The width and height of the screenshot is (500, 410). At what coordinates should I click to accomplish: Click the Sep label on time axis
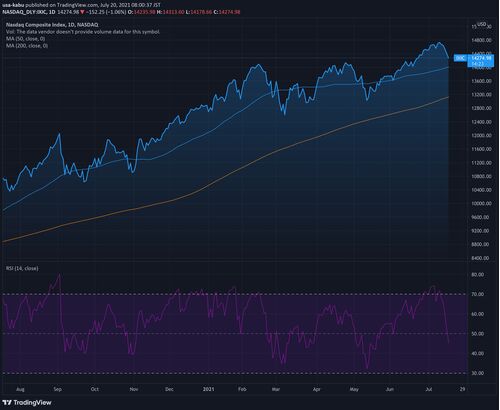click(x=58, y=389)
